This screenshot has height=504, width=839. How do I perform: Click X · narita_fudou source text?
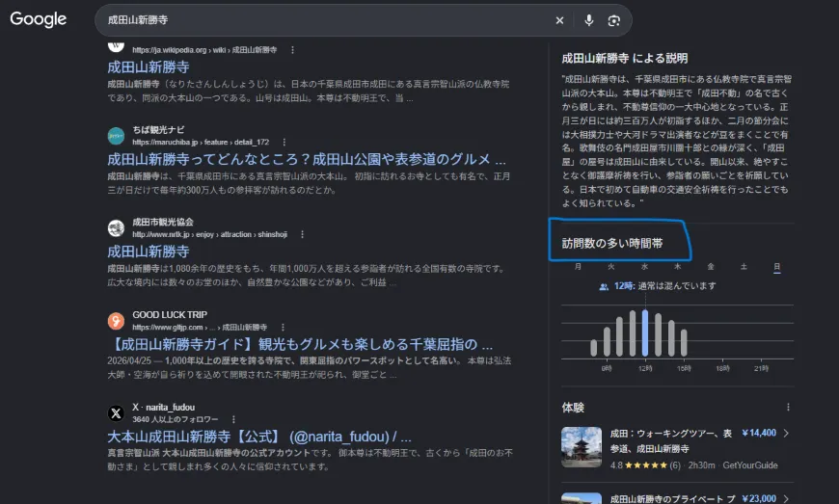pos(164,408)
